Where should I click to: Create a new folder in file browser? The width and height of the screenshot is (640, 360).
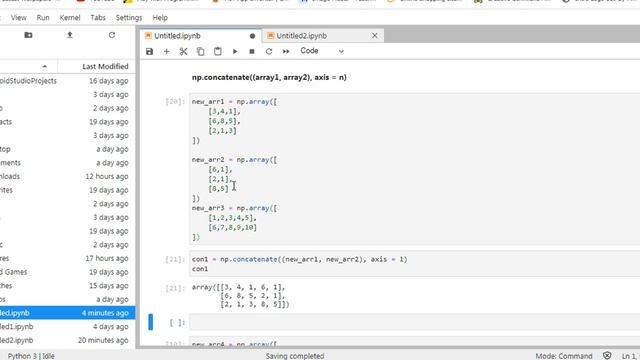coord(28,35)
